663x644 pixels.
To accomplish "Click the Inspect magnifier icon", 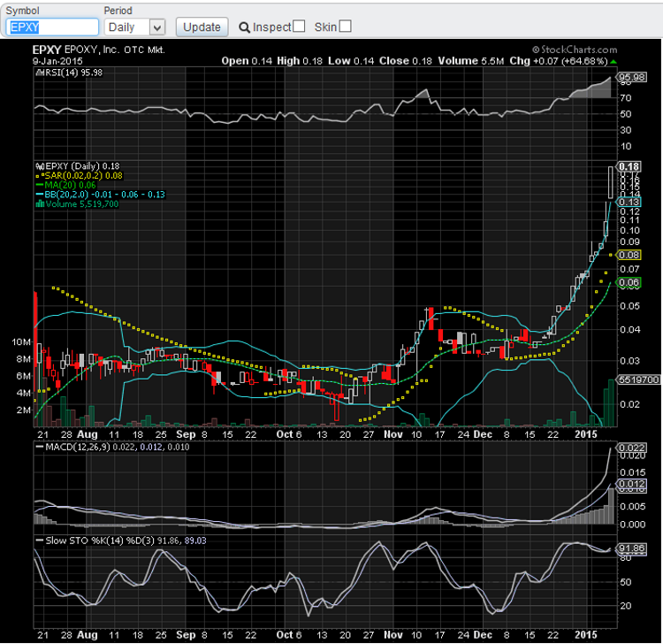I will (244, 27).
